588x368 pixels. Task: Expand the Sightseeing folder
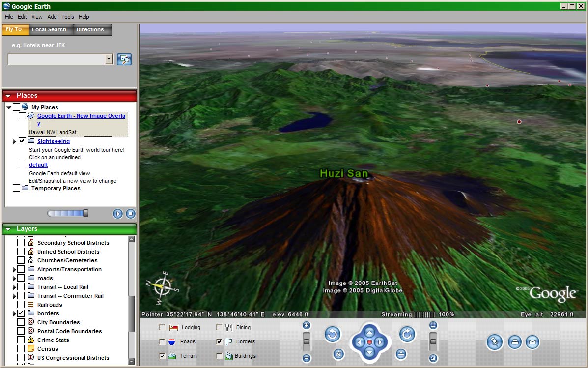click(15, 142)
